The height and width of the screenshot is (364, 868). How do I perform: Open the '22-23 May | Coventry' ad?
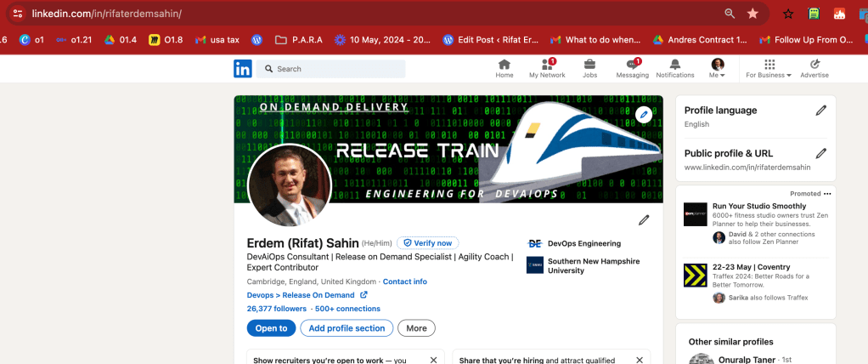(751, 267)
